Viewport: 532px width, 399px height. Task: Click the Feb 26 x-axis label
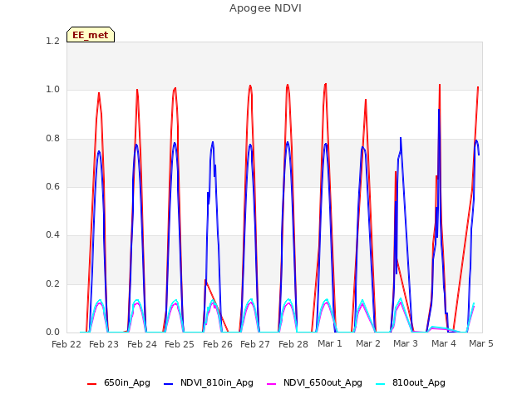pos(218,344)
